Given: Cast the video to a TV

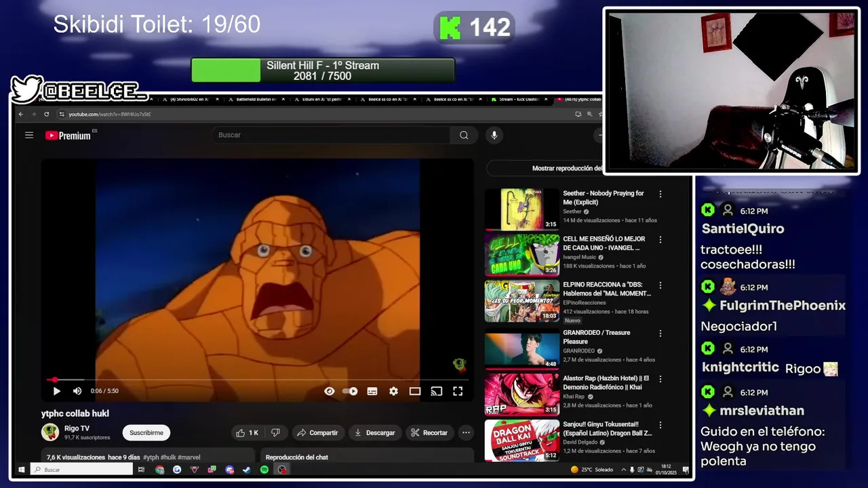Looking at the screenshot, I should [x=437, y=391].
